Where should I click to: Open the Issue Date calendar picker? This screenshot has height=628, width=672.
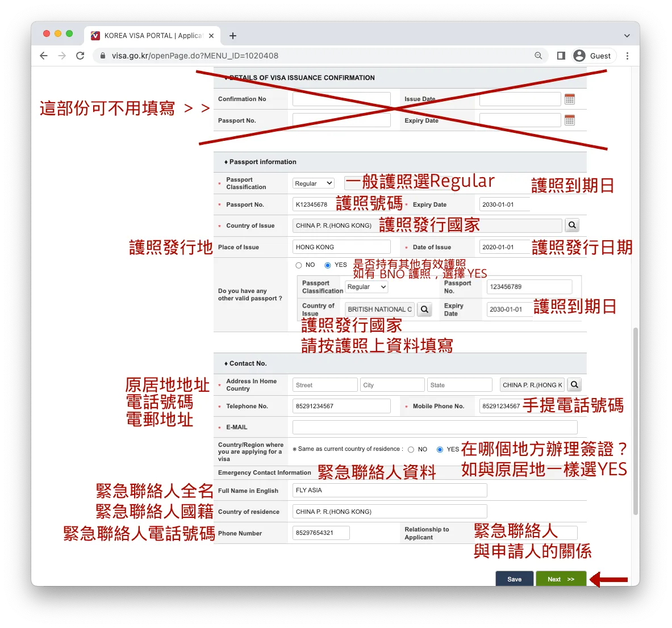[570, 99]
